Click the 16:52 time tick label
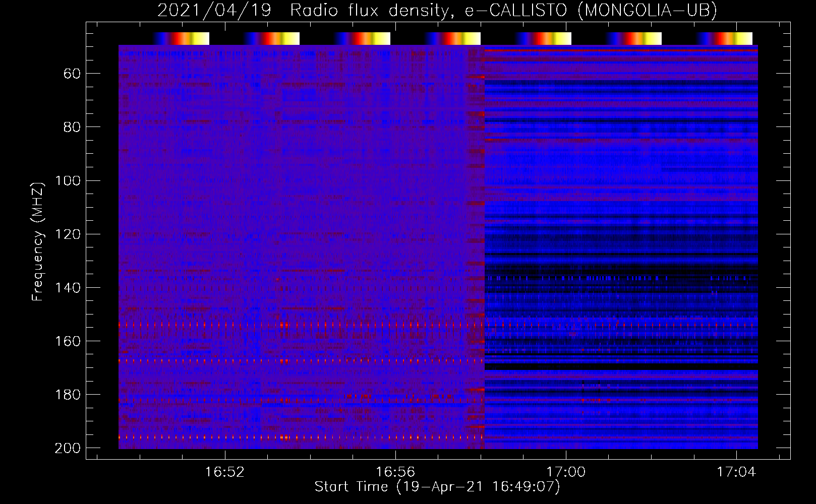Image resolution: width=816 pixels, height=504 pixels. click(224, 472)
